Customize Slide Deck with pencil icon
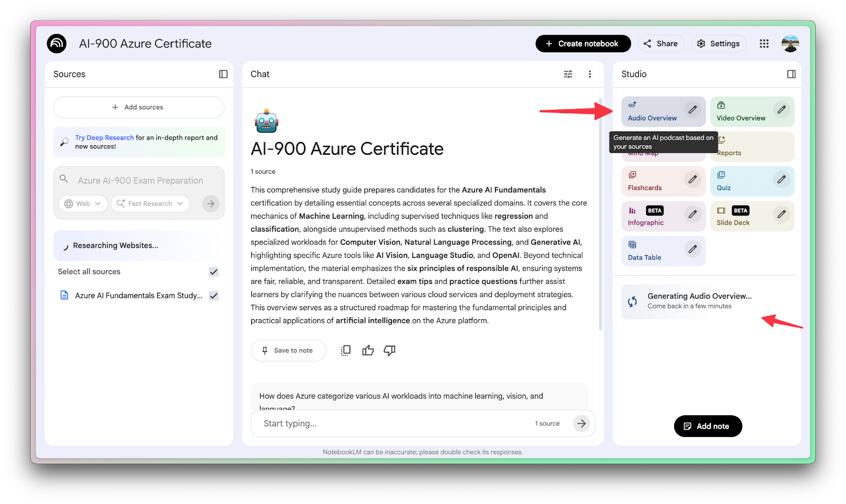This screenshot has width=846, height=504. [x=781, y=214]
